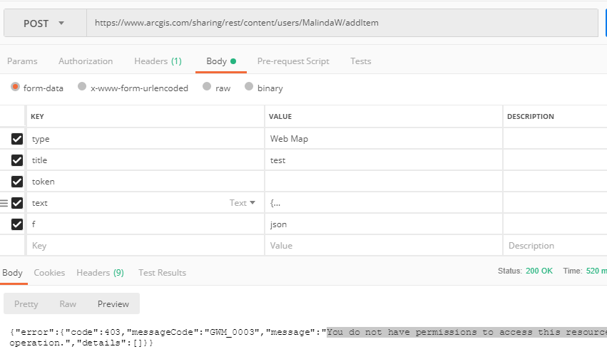Screen dimensions: 607x364
Task: Click the drag handle on text row
Action: coord(4,203)
